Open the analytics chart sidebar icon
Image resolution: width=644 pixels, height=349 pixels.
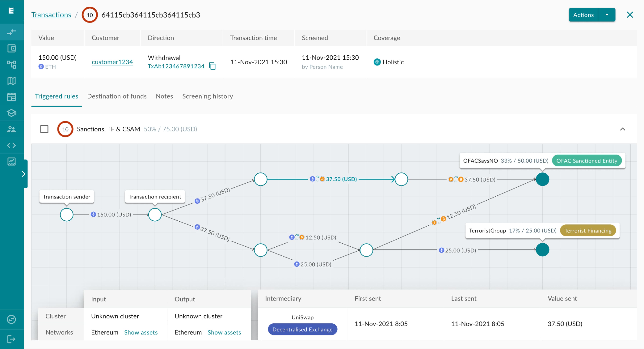(12, 161)
